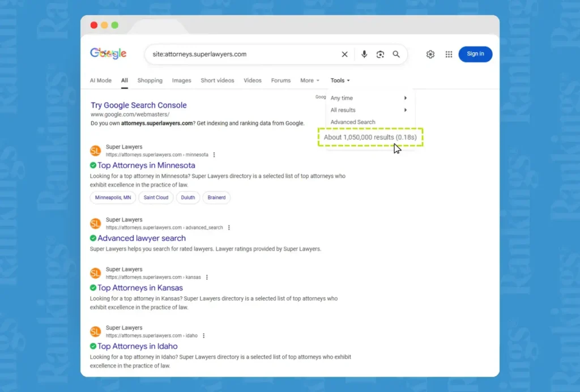Click Super Lawyers favicon for Idaho result
The width and height of the screenshot is (580, 392).
click(95, 331)
